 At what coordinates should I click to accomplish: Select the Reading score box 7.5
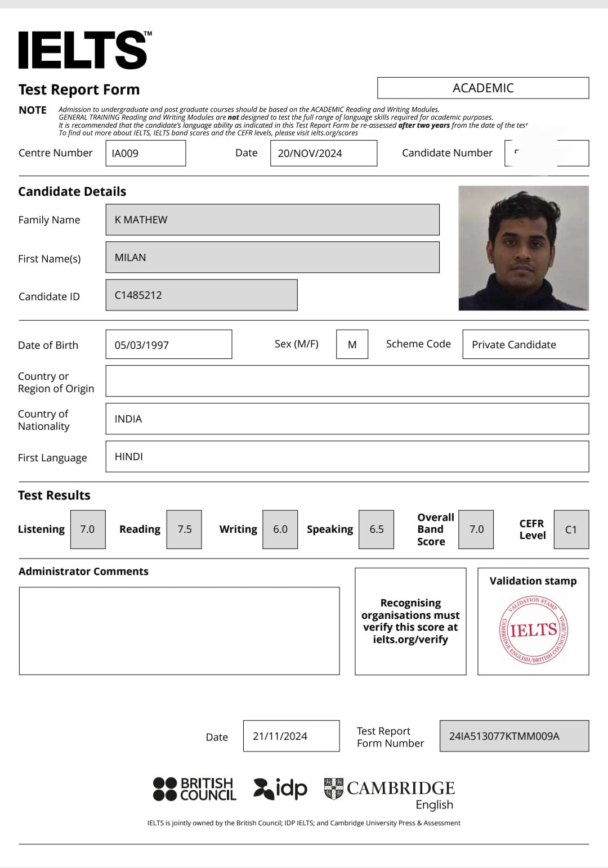coord(184,529)
